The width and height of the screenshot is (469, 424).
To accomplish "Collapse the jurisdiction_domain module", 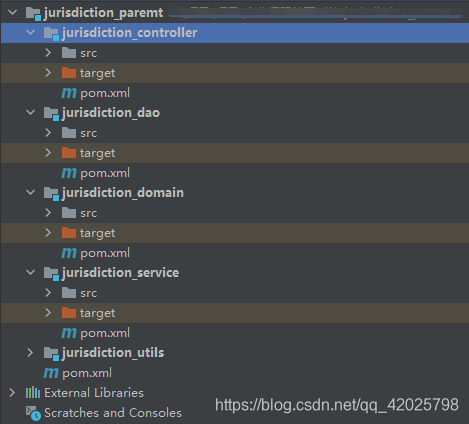I will (31, 193).
